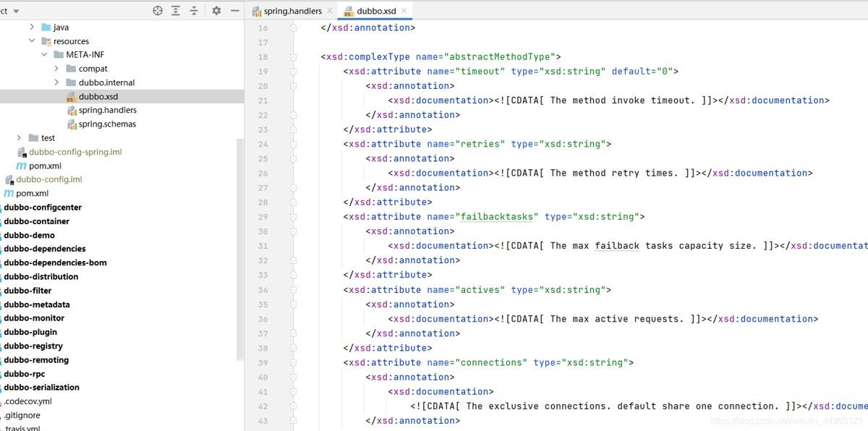Select the compat folder
The width and height of the screenshot is (868, 431).
87,69
